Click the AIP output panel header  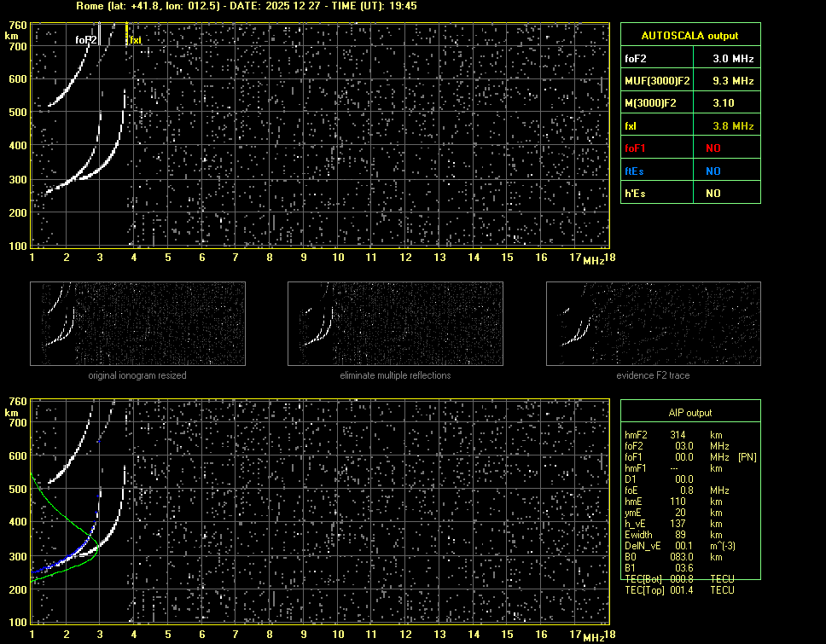689,412
